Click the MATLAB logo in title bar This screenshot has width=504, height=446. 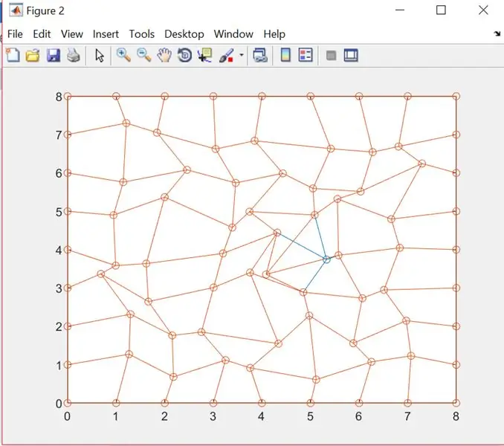pos(16,10)
